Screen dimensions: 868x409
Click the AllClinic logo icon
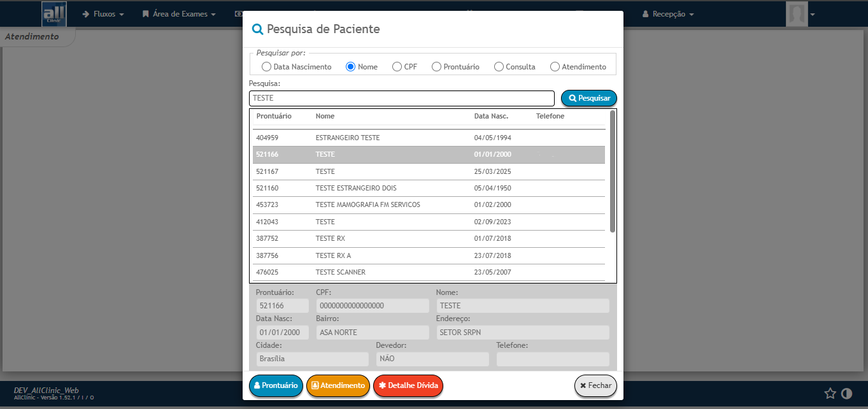tap(54, 13)
